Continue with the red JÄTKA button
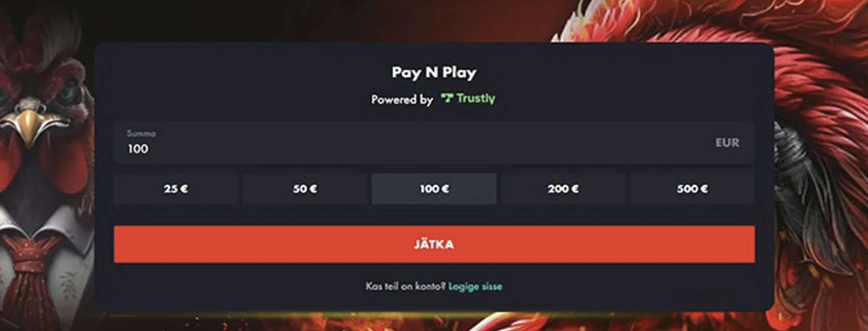This screenshot has height=331, width=868. pyautogui.click(x=434, y=244)
